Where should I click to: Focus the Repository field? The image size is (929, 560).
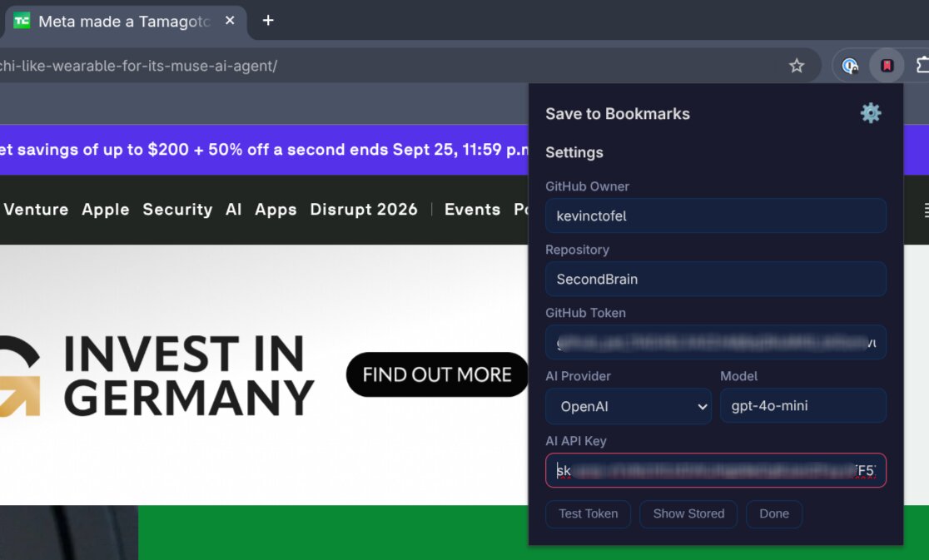click(715, 279)
